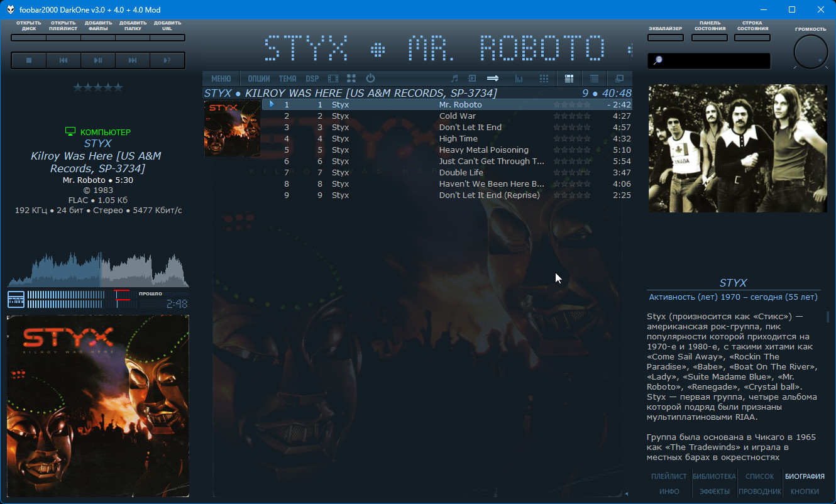This screenshot has width=836, height=504.
Task: Select the playback order arrow icon
Action: 493,79
